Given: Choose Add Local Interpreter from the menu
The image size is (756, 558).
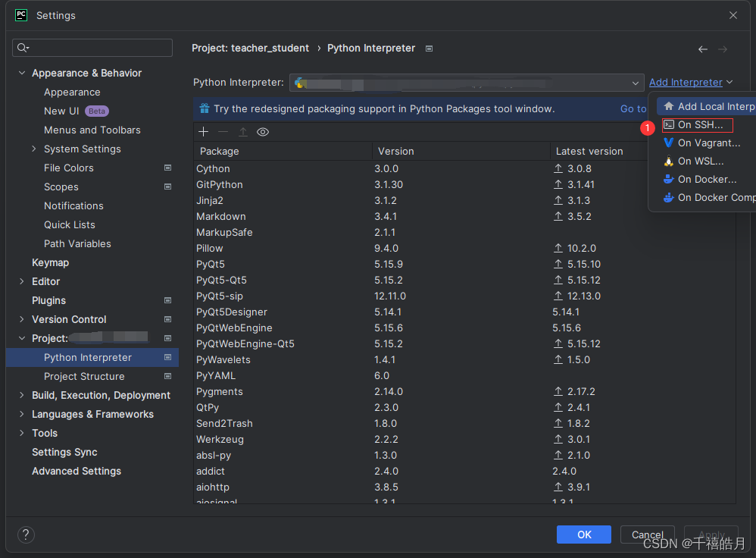Looking at the screenshot, I should (706, 106).
